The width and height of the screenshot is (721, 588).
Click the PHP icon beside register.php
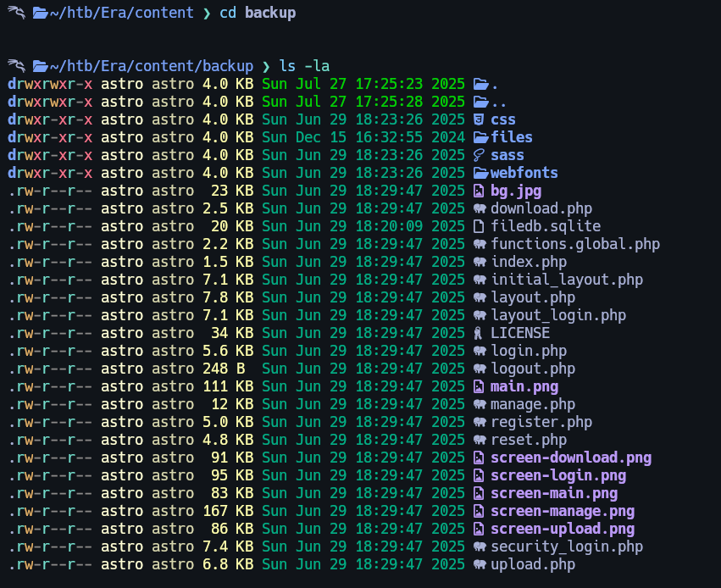480,423
